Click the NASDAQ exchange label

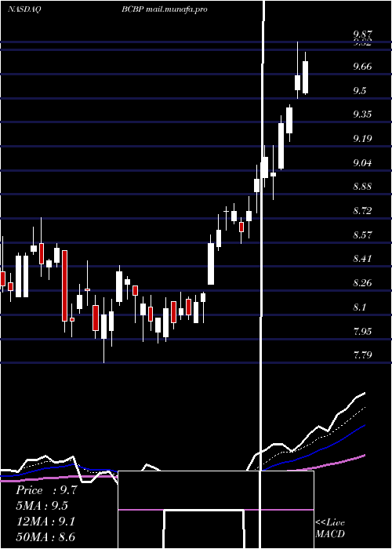(24, 9)
